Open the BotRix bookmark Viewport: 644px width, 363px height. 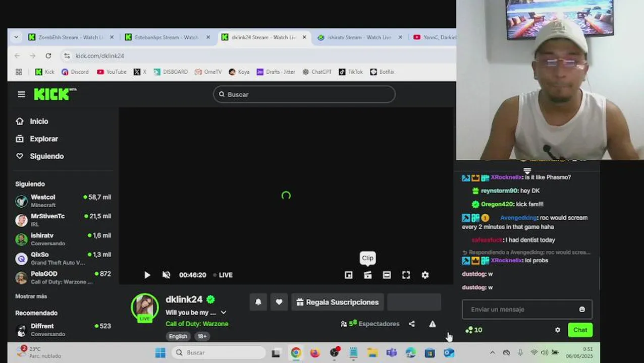click(x=382, y=72)
